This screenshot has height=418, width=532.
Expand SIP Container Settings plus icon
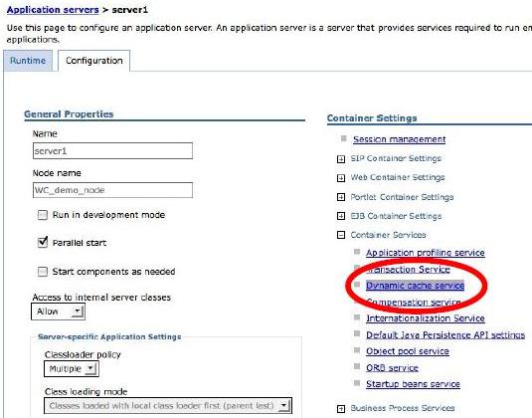click(x=341, y=159)
